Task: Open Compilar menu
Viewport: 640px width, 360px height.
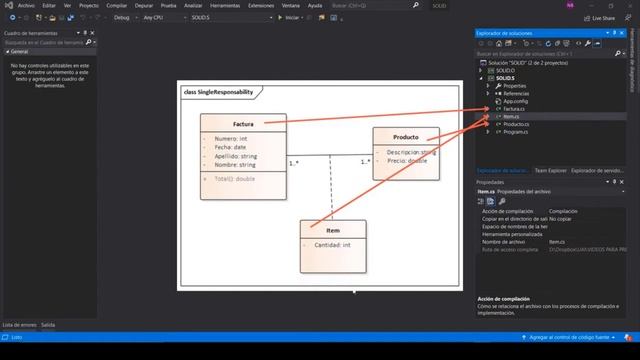Action: tap(116, 6)
